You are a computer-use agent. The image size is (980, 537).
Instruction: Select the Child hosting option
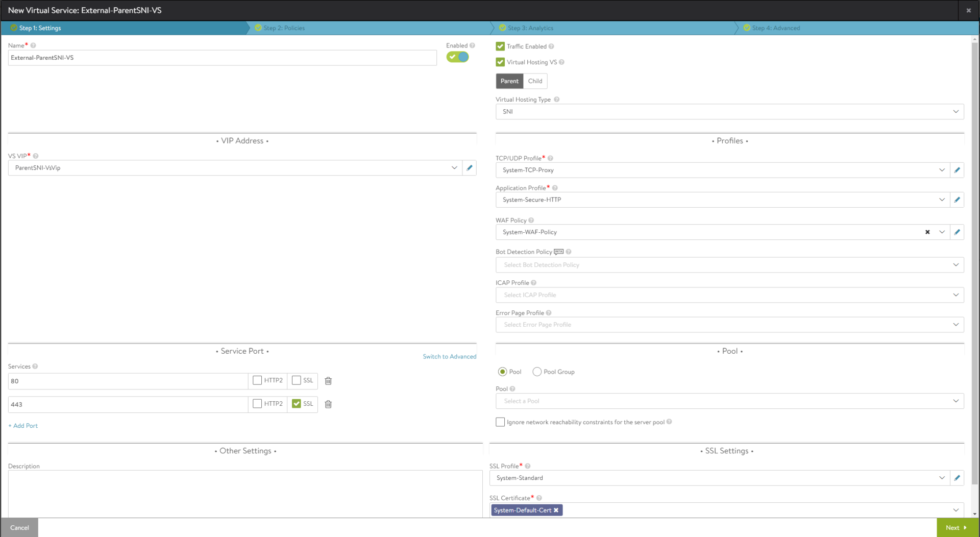click(535, 81)
